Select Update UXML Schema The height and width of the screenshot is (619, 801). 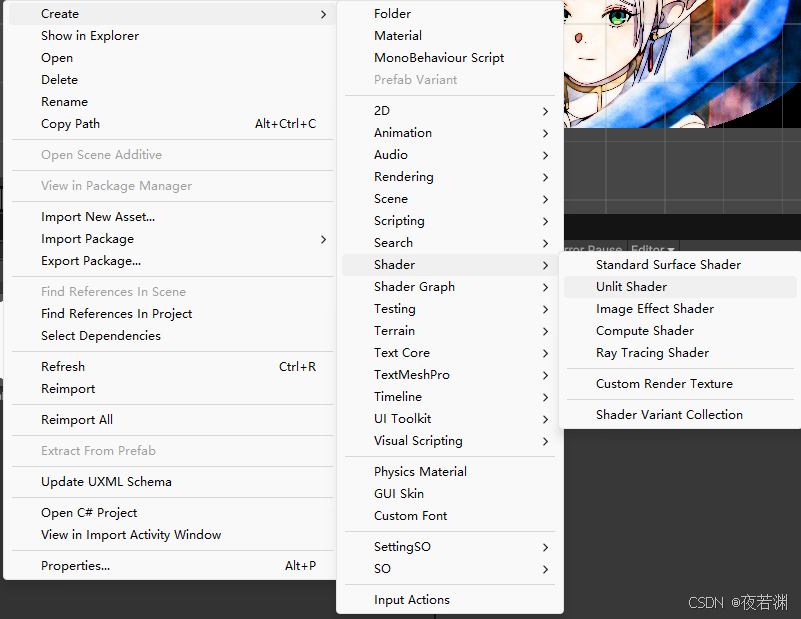pyautogui.click(x=172, y=482)
